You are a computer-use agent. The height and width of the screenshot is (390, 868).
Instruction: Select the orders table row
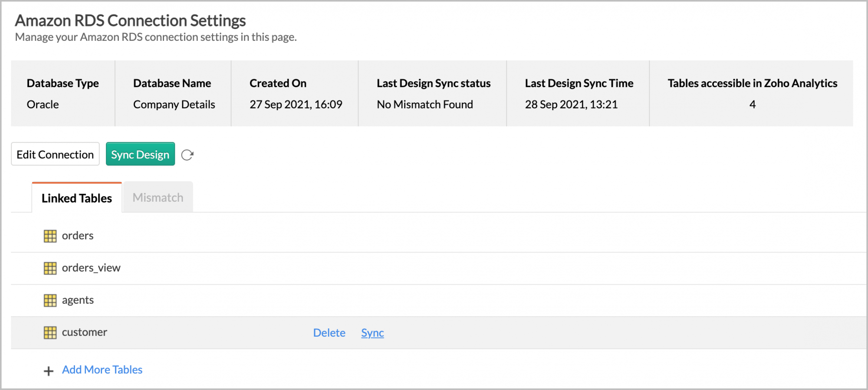tap(438, 236)
